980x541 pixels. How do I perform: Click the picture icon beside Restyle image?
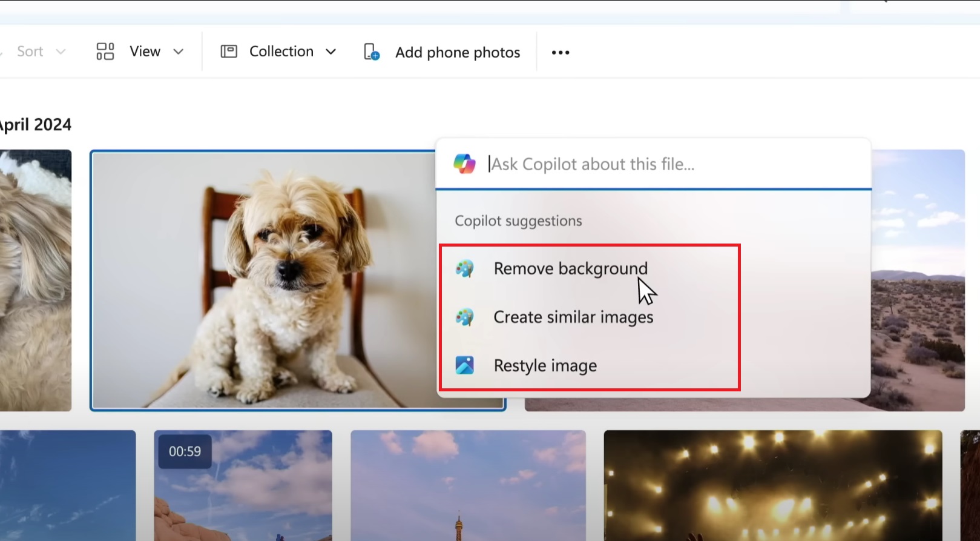(465, 365)
